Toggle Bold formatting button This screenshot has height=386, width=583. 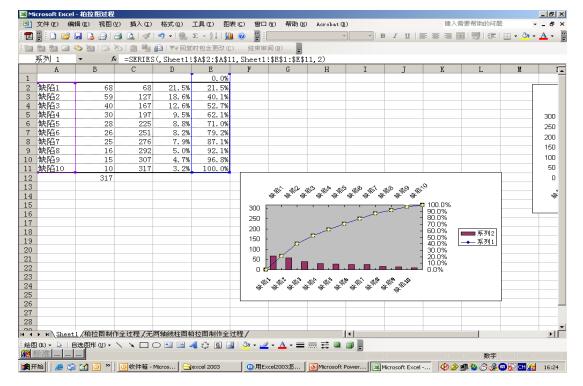pos(383,36)
